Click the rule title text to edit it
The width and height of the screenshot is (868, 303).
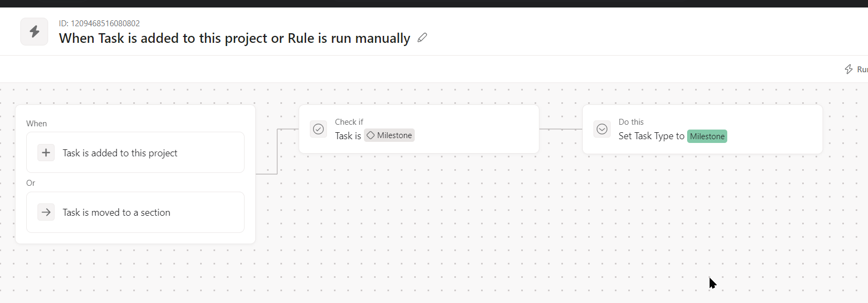pyautogui.click(x=234, y=39)
